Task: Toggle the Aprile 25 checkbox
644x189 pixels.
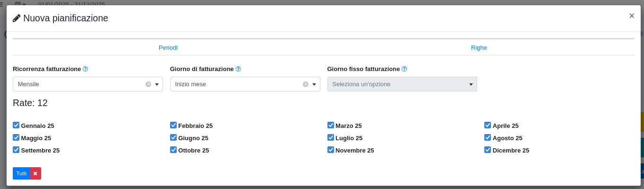Action: point(488,125)
